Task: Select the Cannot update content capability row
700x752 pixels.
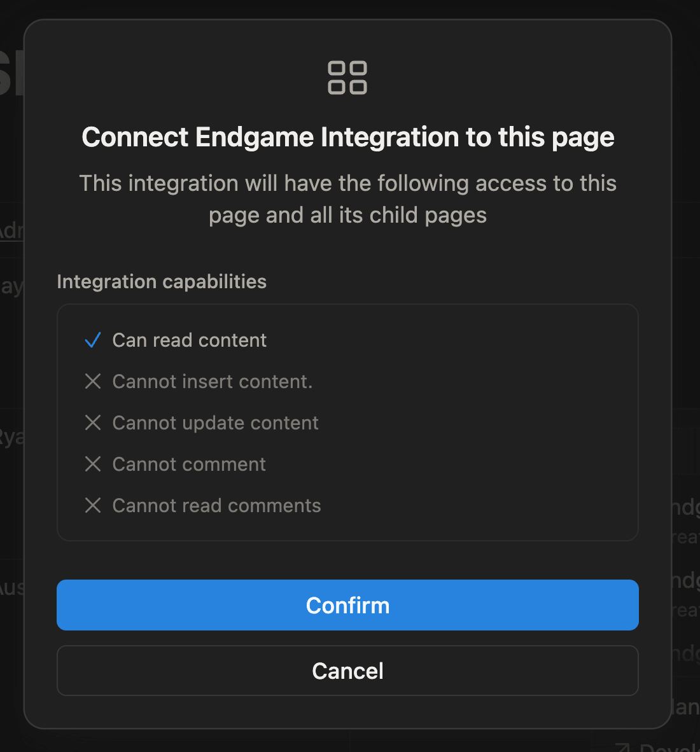Action: pyautogui.click(x=215, y=422)
